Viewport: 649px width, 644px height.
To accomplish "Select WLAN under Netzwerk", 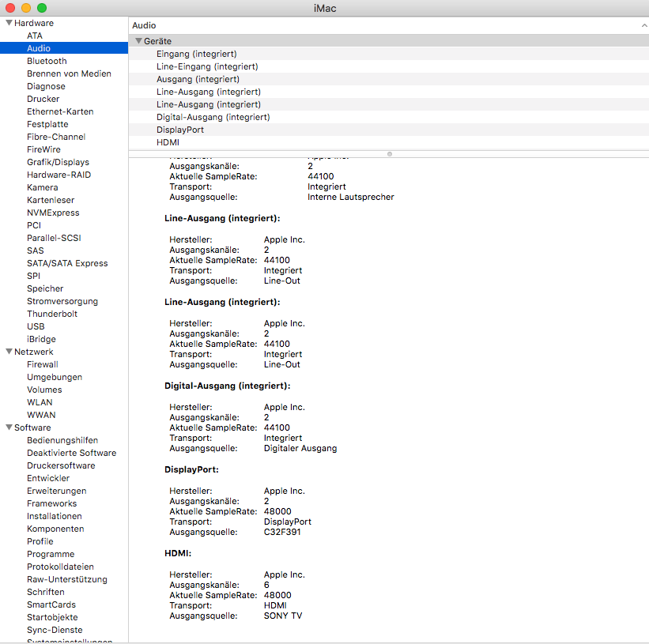I will pos(40,402).
